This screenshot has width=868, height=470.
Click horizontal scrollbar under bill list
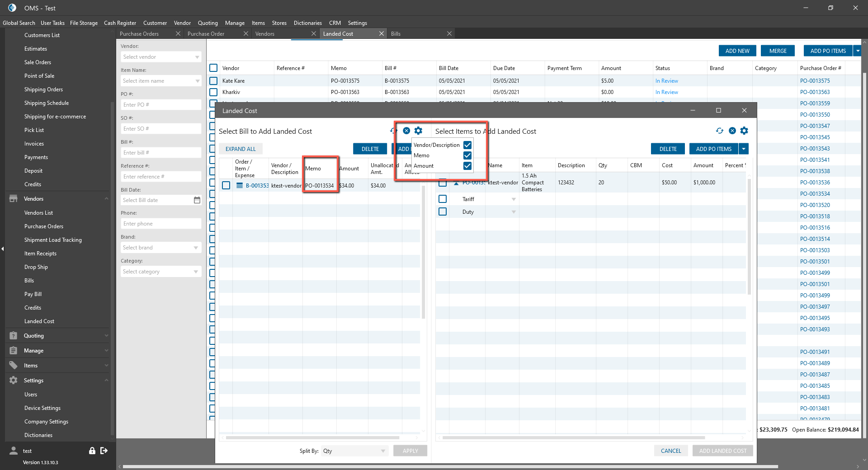pos(312,437)
